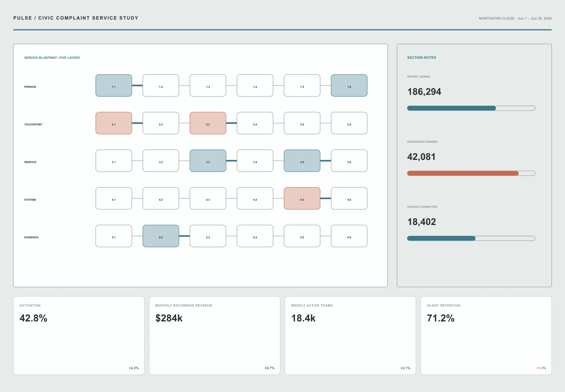Click the EVIDENCE layer label

pyautogui.click(x=31, y=238)
